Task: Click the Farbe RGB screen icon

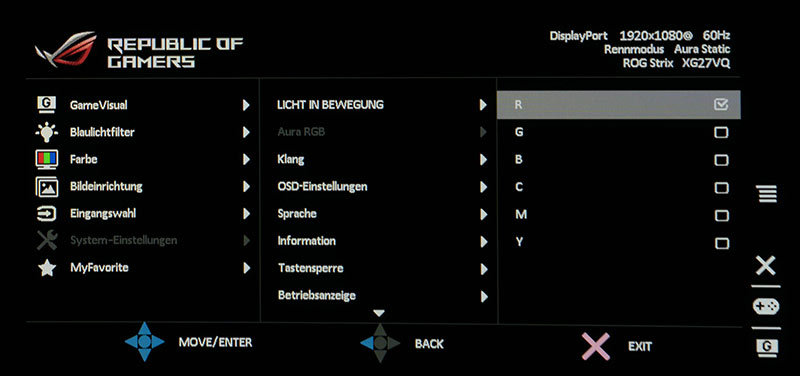Action: tap(47, 160)
